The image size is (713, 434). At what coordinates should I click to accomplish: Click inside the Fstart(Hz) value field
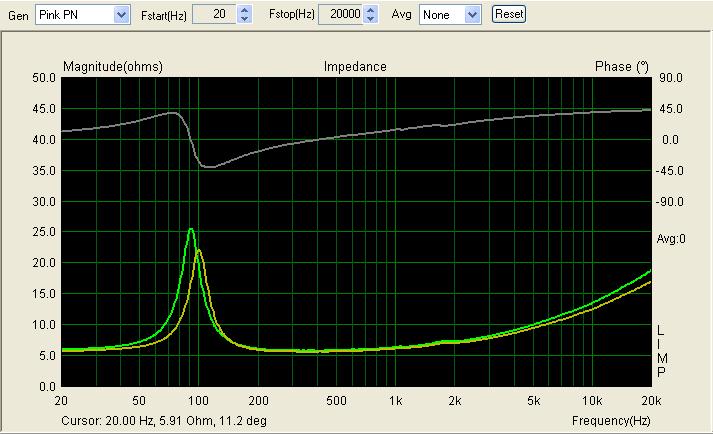pos(214,15)
